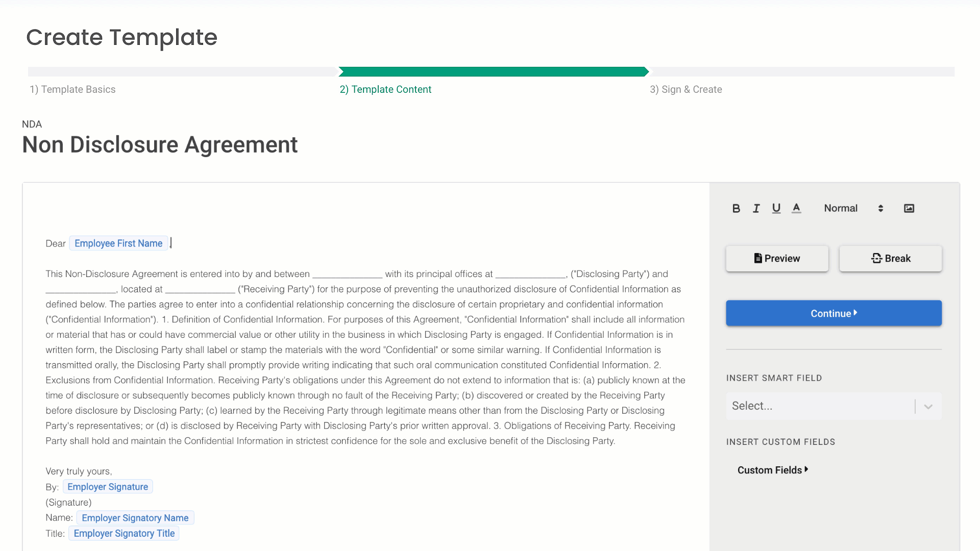Insert a page Break
The width and height of the screenshot is (980, 551).
click(890, 258)
